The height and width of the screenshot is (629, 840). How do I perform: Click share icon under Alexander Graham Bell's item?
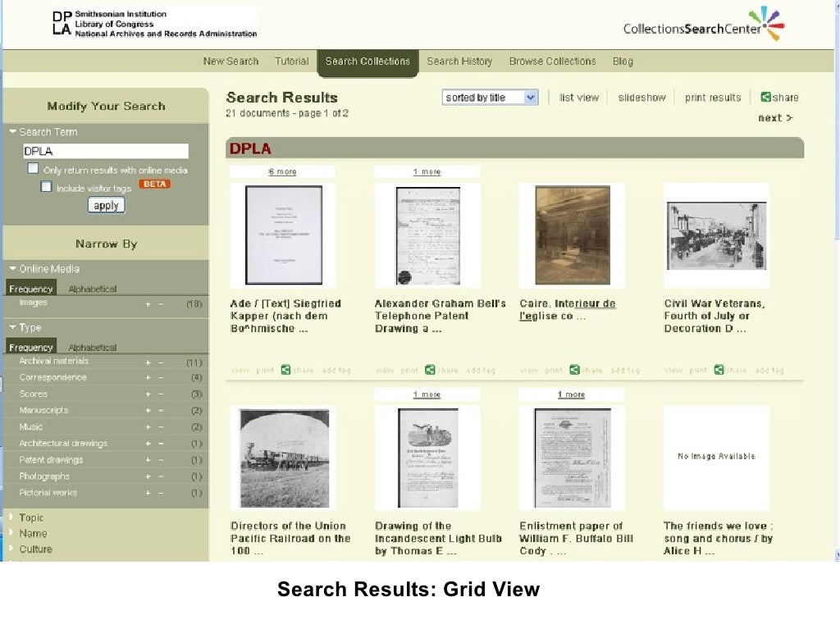pyautogui.click(x=430, y=370)
